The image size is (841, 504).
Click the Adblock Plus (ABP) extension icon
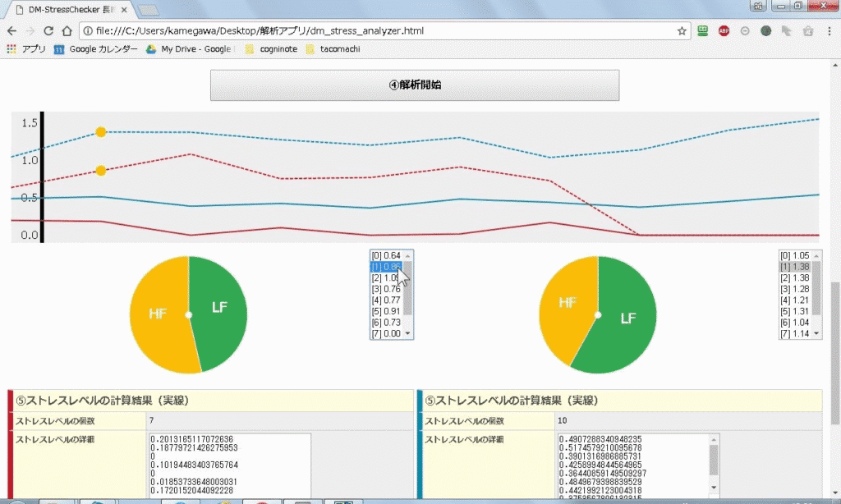click(724, 30)
